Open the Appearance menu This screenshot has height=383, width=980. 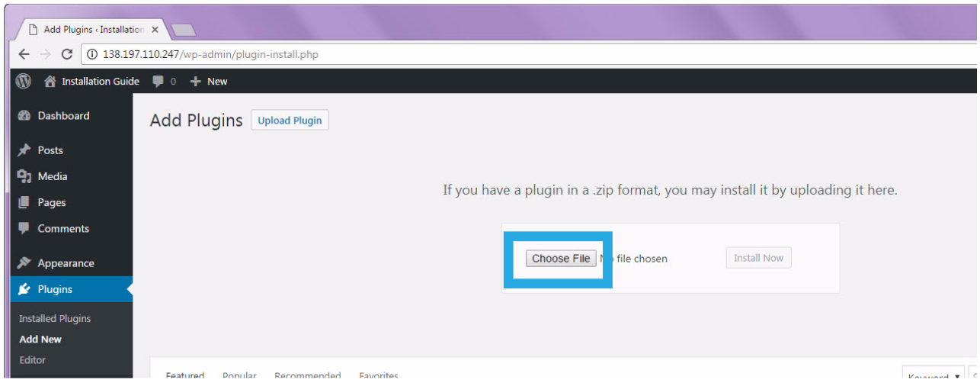click(x=66, y=263)
